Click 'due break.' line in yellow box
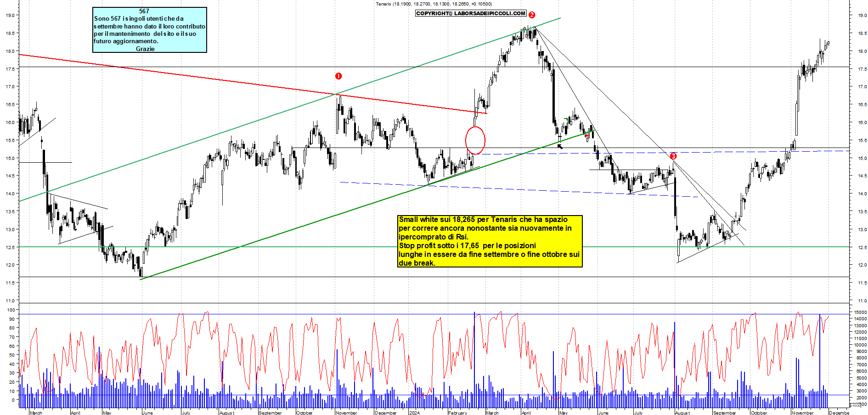 click(x=417, y=263)
